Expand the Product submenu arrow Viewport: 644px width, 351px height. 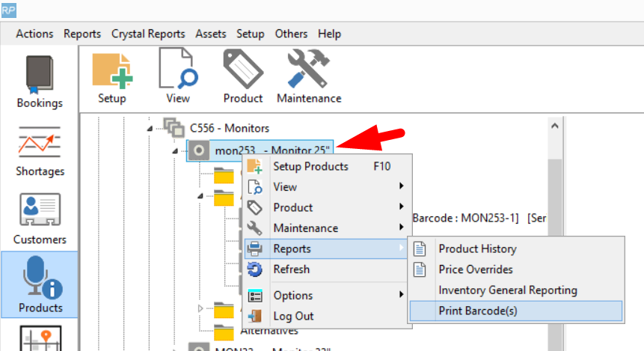coord(401,207)
